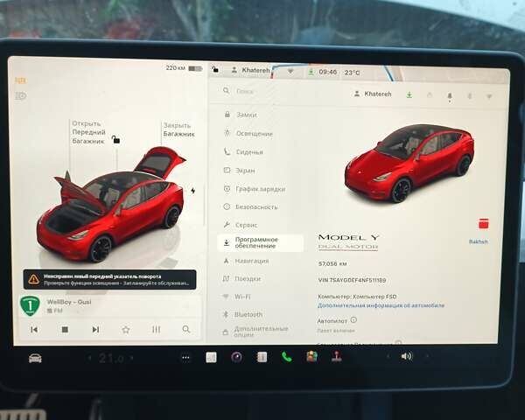The height and width of the screenshot is (420, 525).
Task: Favorite the current station with star
Action: pos(126,330)
